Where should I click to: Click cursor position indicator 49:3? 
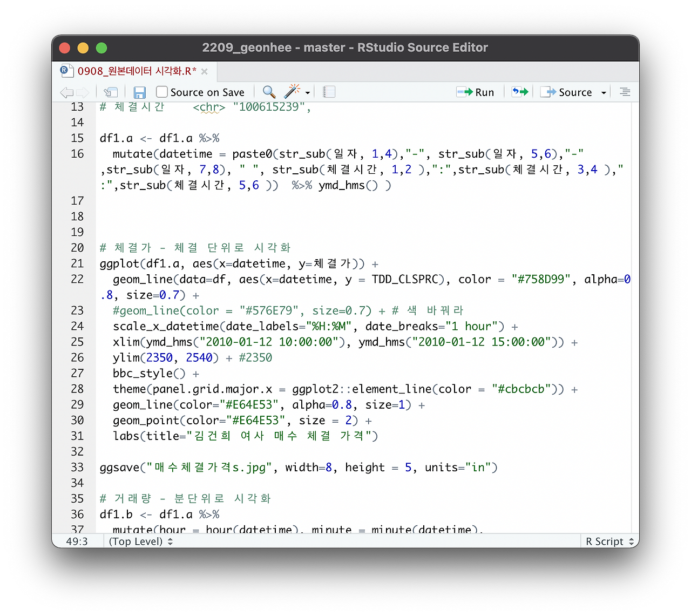(x=77, y=541)
